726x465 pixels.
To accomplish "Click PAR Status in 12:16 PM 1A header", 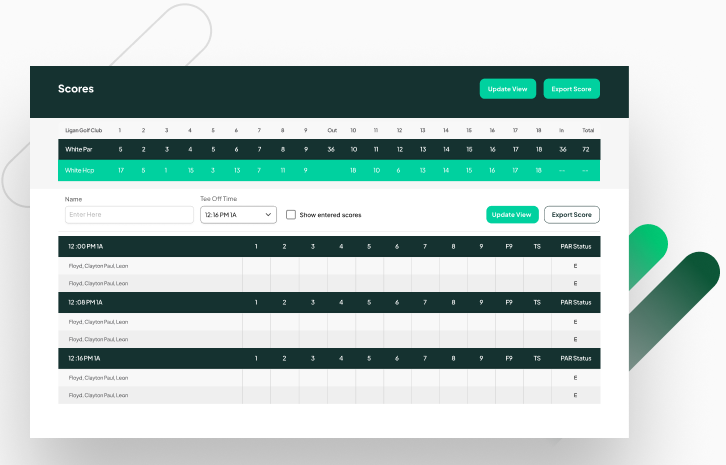I will click(576, 358).
